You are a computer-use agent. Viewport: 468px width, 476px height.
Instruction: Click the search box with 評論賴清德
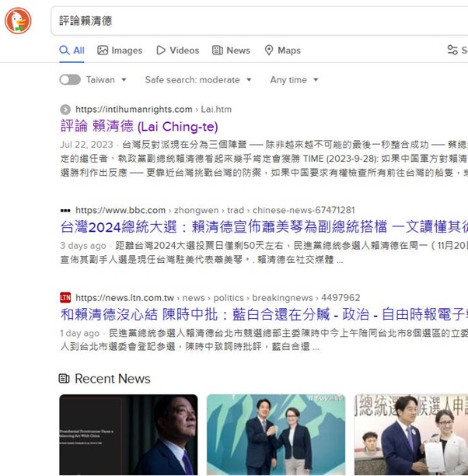[x=260, y=21]
